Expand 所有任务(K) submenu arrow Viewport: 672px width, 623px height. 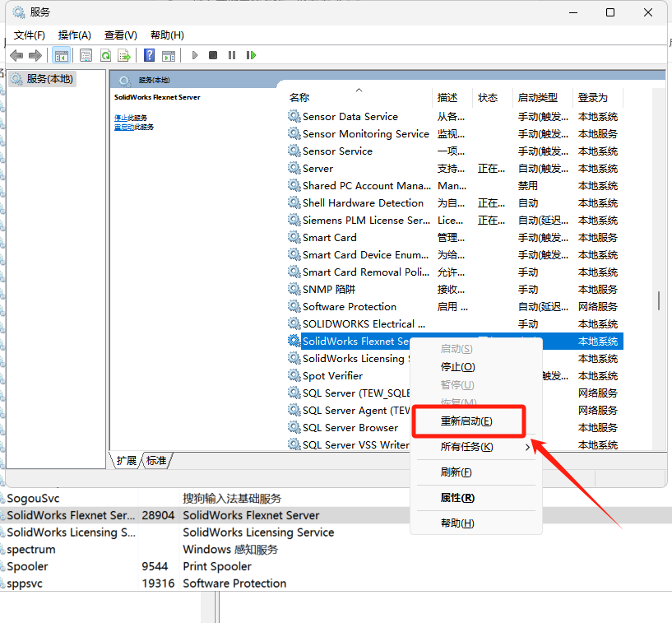point(527,447)
